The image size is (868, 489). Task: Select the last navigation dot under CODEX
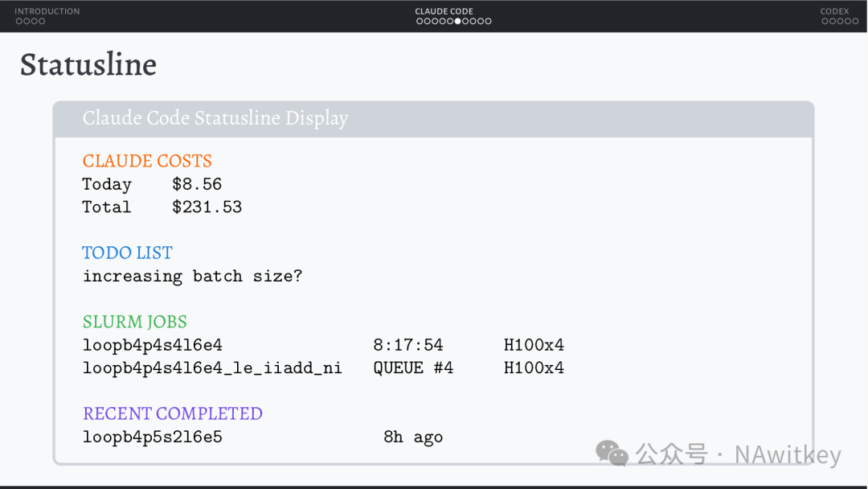click(855, 22)
